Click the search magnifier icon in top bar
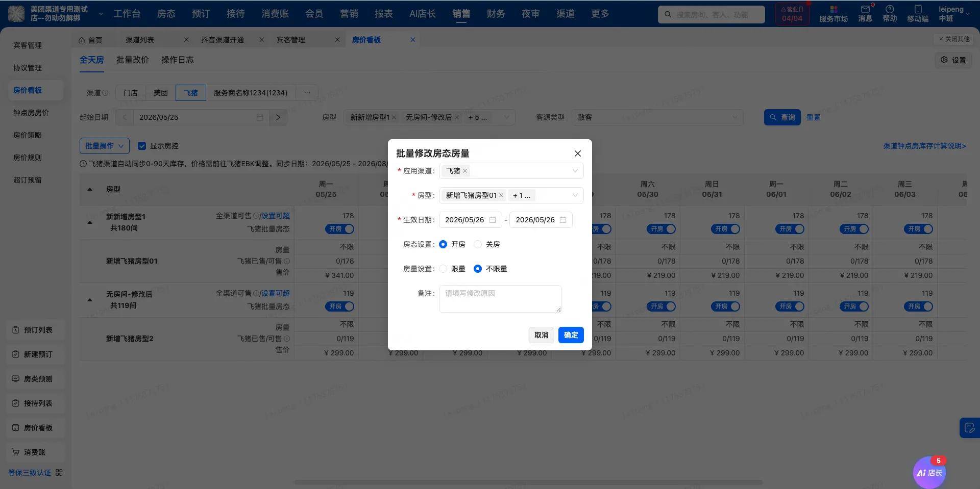This screenshot has height=489, width=980. pos(668,14)
